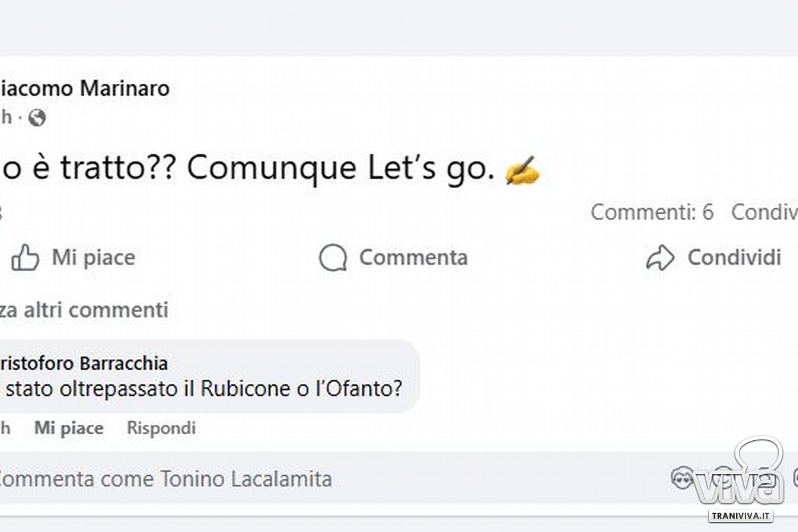This screenshot has height=532, width=798.
Task: Click the post text "Comunque Let's go."
Action: (x=340, y=169)
